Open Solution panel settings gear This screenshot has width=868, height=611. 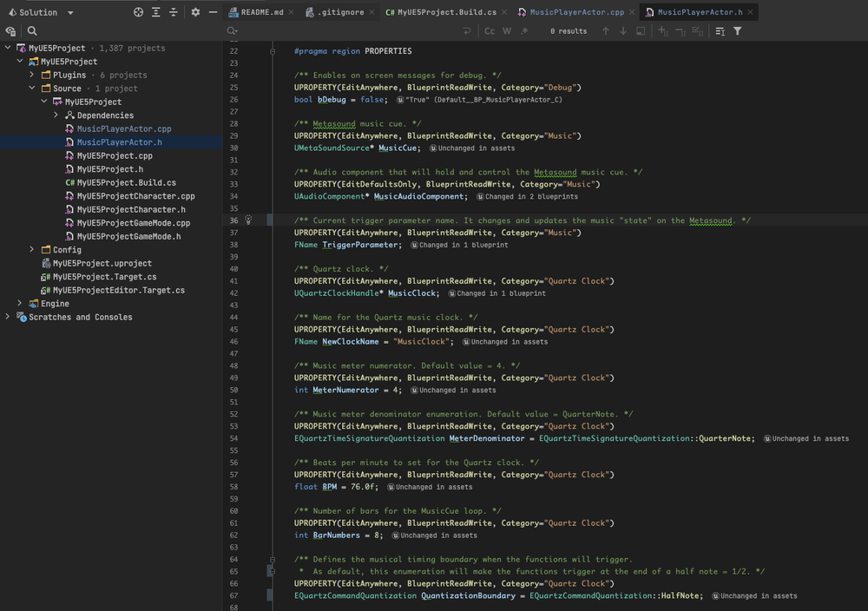195,13
